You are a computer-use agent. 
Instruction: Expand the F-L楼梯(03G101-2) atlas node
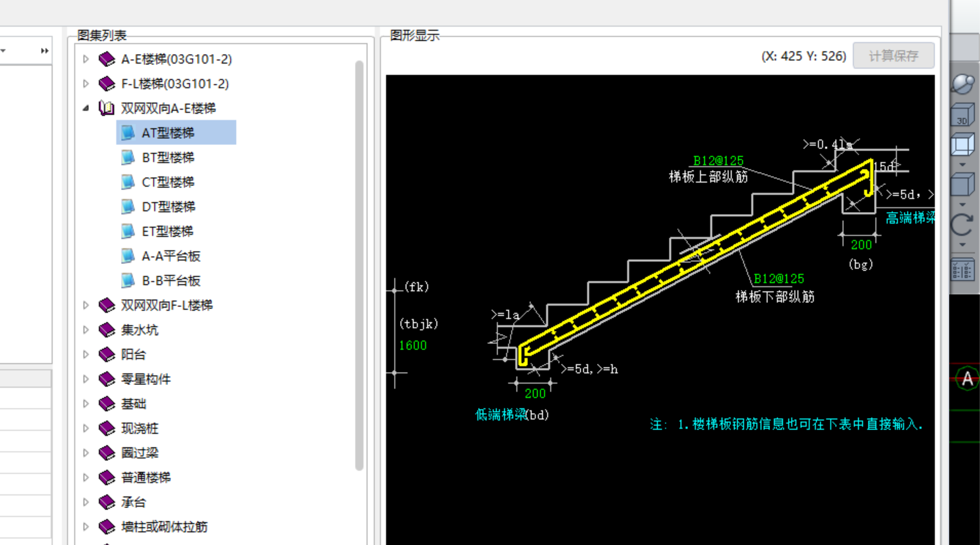click(85, 84)
